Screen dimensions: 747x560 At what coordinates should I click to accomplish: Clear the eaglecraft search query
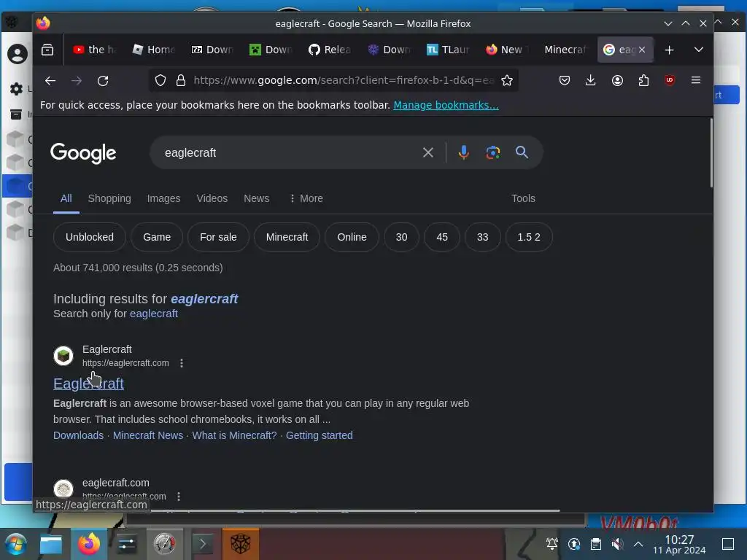(x=427, y=152)
